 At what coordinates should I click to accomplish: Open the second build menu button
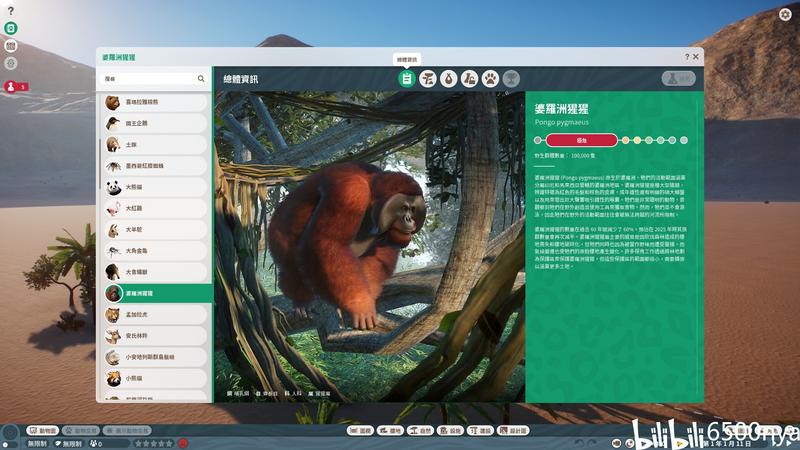390,431
